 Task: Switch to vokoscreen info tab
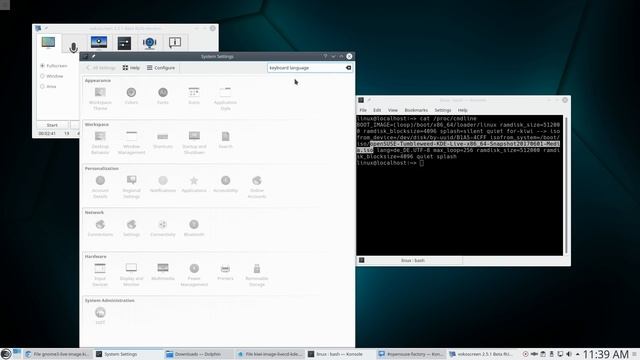pos(175,42)
